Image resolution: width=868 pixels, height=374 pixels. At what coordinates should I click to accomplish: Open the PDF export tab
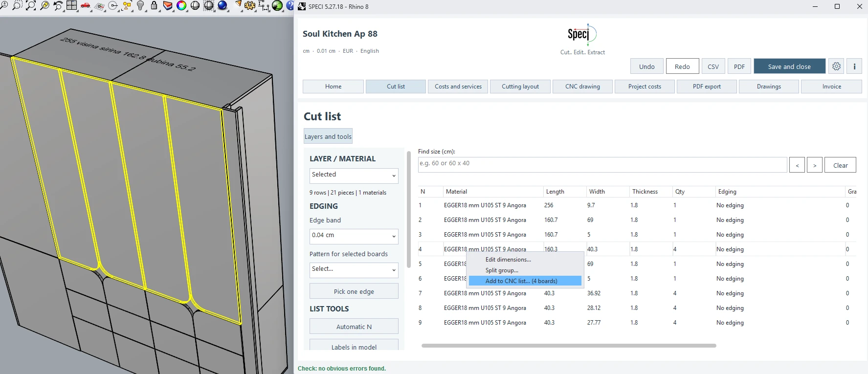tap(707, 87)
